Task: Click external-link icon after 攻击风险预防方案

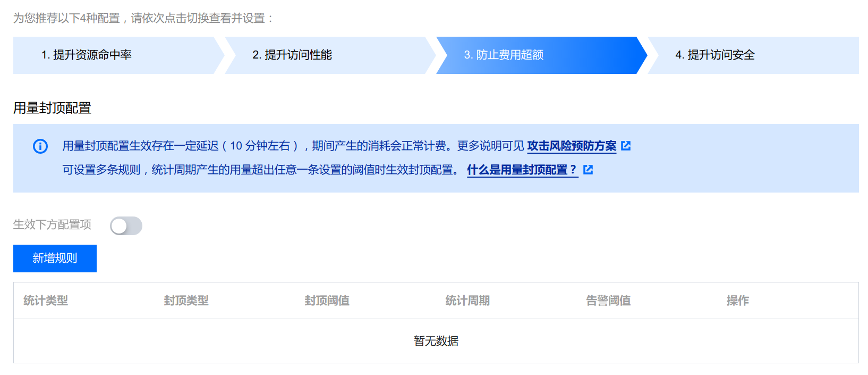Action: coord(626,146)
